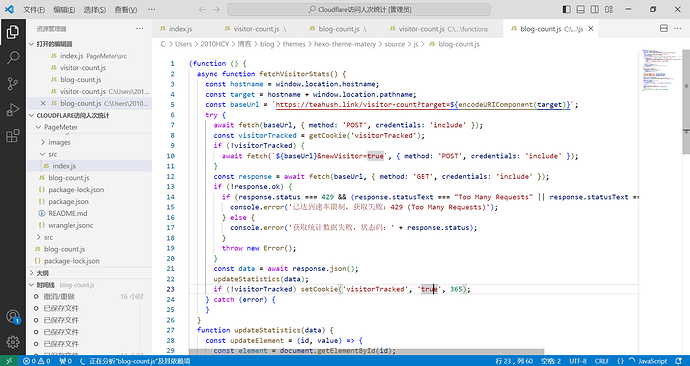The height and width of the screenshot is (366, 690).
Task: Toggle the bottom panel layout icon
Action: (x=581, y=9)
